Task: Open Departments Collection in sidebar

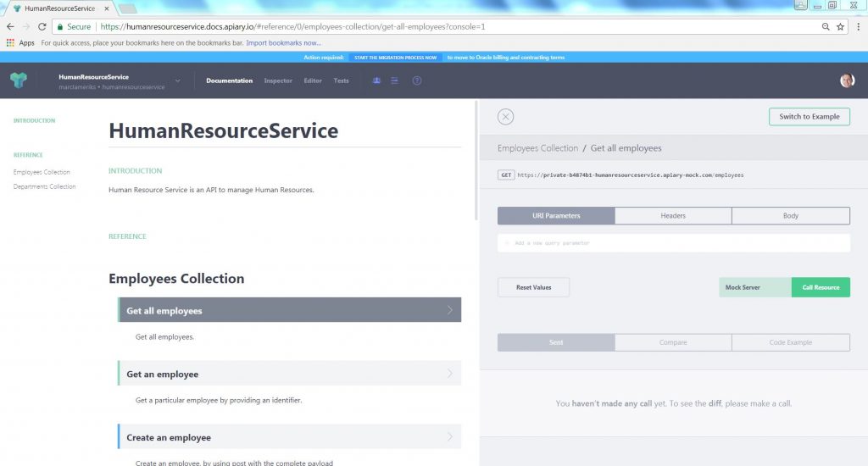Action: pos(45,187)
